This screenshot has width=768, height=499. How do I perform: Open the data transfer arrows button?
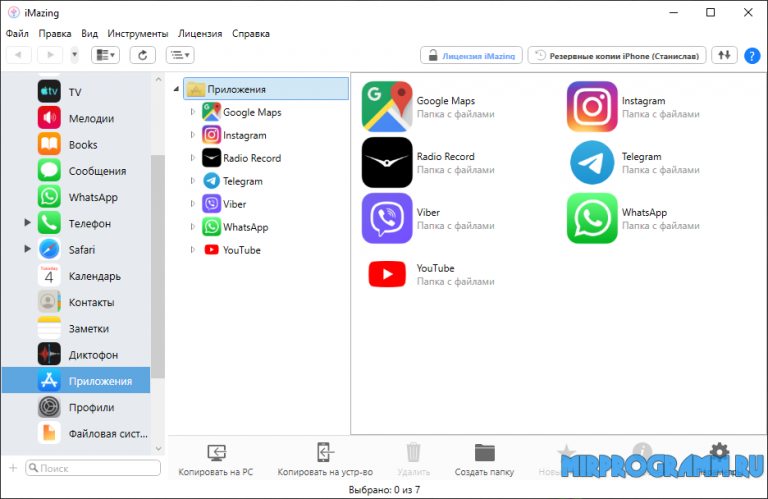(x=724, y=55)
